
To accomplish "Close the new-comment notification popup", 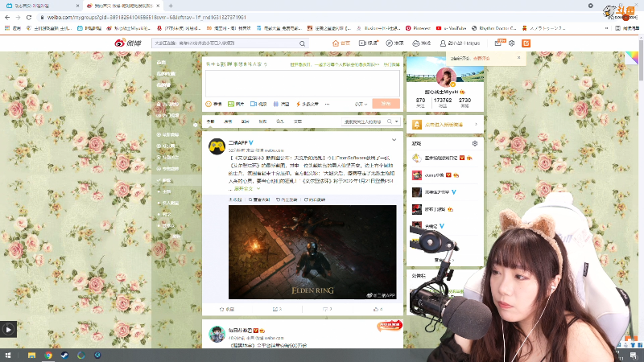I will 518,58.
